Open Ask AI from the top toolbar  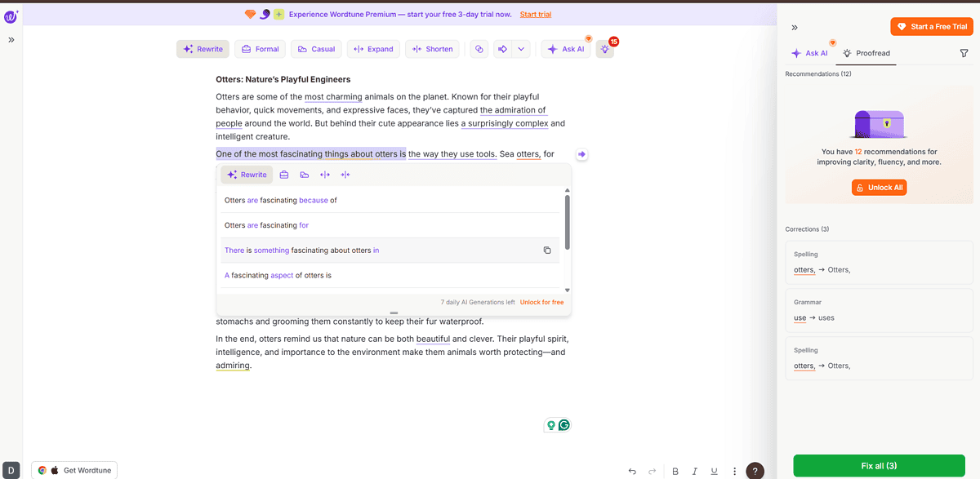click(566, 49)
